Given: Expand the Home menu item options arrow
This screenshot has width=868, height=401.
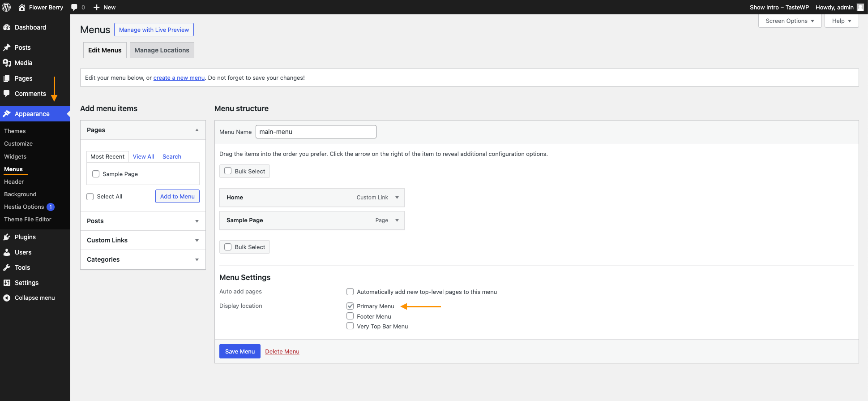Looking at the screenshot, I should click(397, 198).
